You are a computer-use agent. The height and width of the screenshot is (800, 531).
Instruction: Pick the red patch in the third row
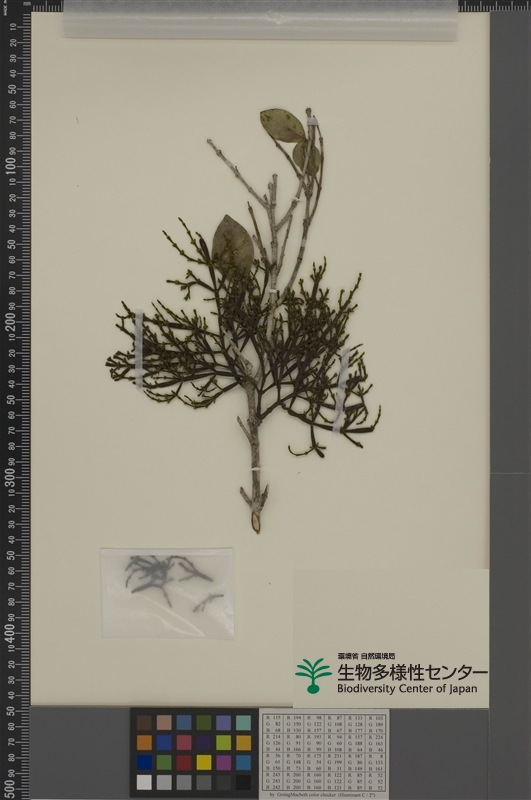(184, 762)
